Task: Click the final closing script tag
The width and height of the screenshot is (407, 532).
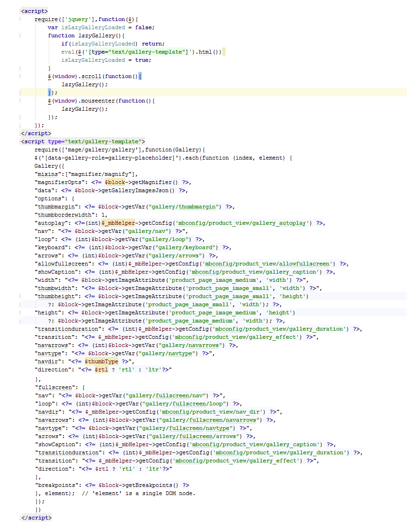Action: (36, 518)
